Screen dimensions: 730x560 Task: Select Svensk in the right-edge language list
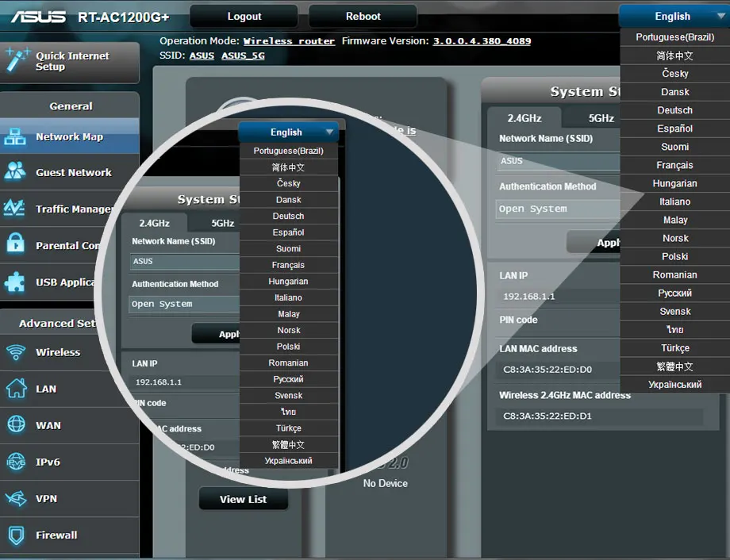(675, 312)
